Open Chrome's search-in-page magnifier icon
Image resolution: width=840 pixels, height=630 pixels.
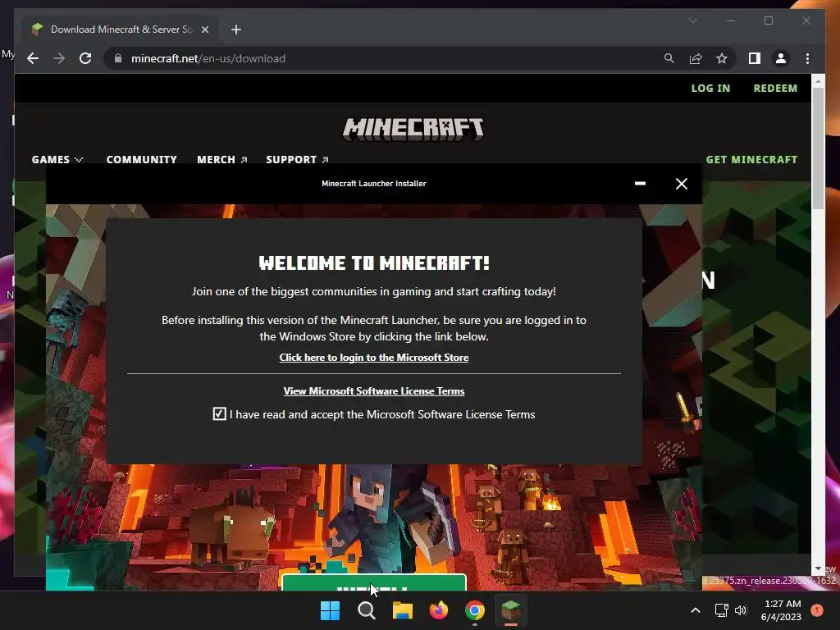(669, 58)
